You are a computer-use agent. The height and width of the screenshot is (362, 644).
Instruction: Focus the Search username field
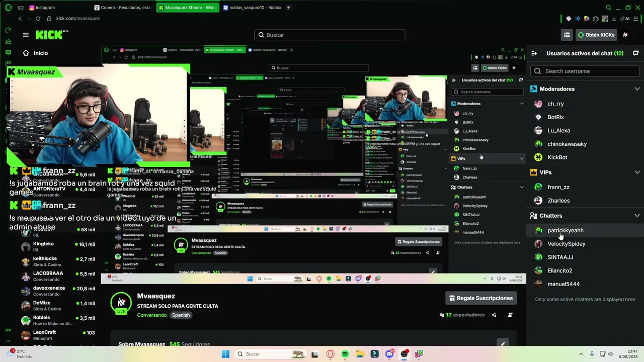585,71
